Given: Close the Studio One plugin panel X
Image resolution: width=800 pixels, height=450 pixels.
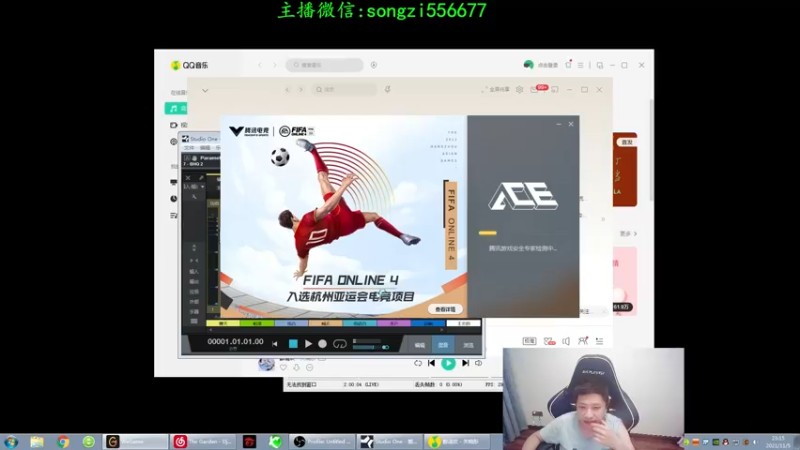Looking at the screenshot, I should 188,178.
